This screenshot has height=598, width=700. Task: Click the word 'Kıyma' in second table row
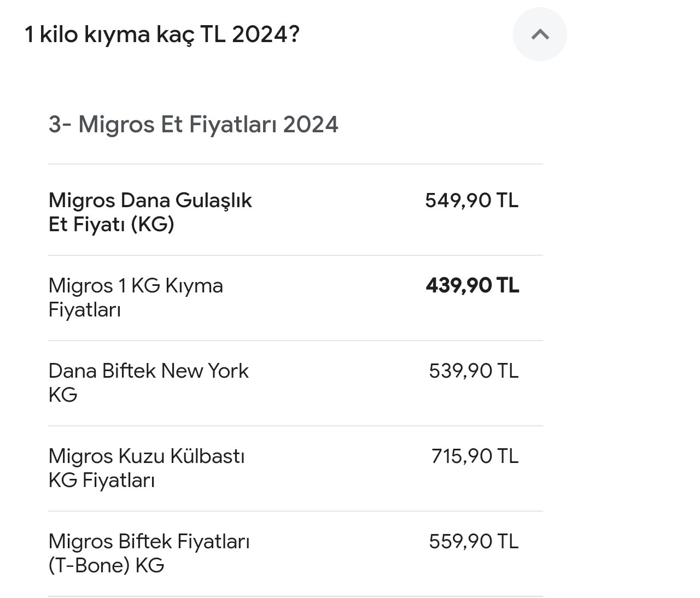194,286
